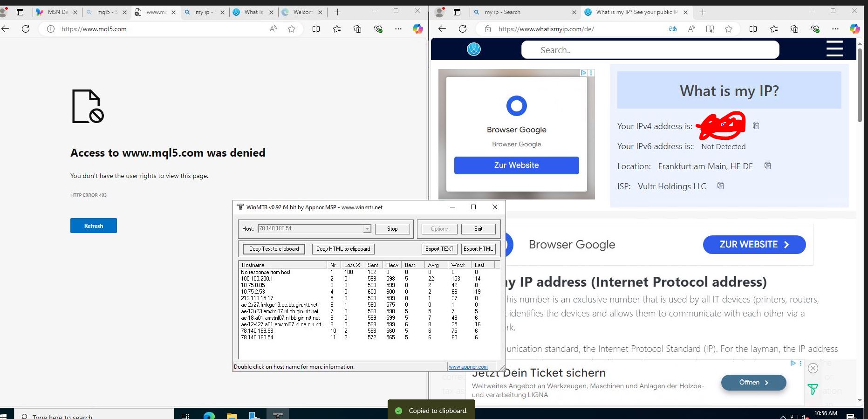
Task: Select the Loss % column header in WinMTR
Action: tap(352, 265)
